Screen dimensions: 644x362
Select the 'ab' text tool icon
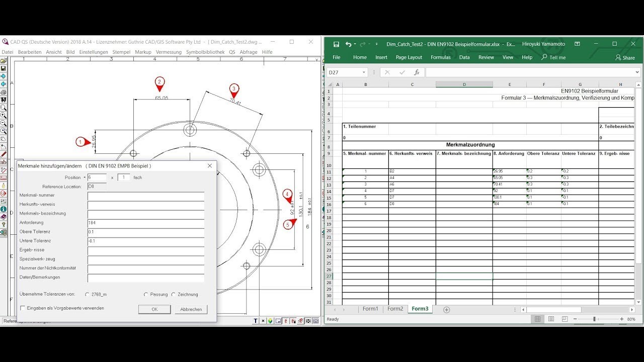tap(4, 162)
